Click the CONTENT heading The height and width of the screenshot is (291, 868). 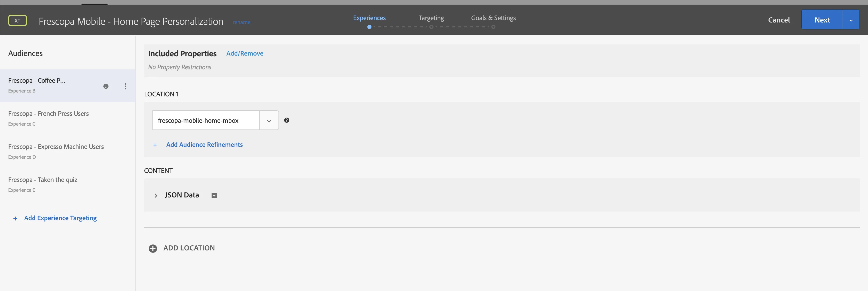tap(158, 171)
